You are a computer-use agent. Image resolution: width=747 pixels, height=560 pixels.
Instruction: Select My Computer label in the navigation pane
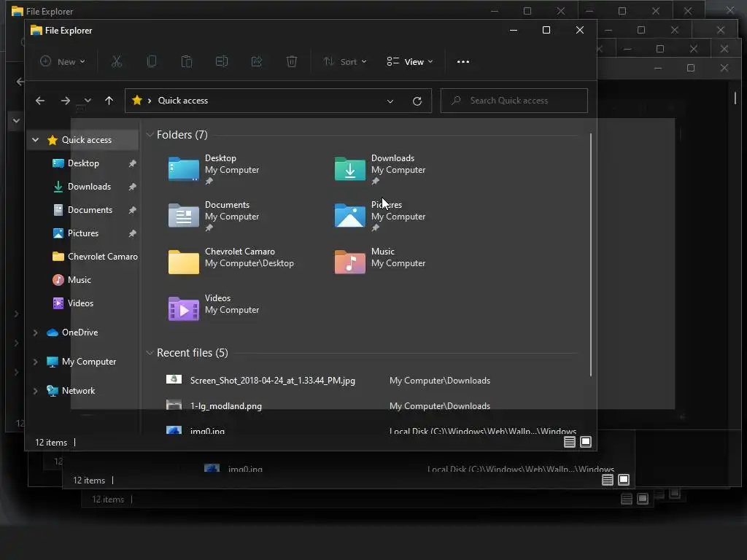pyautogui.click(x=88, y=362)
